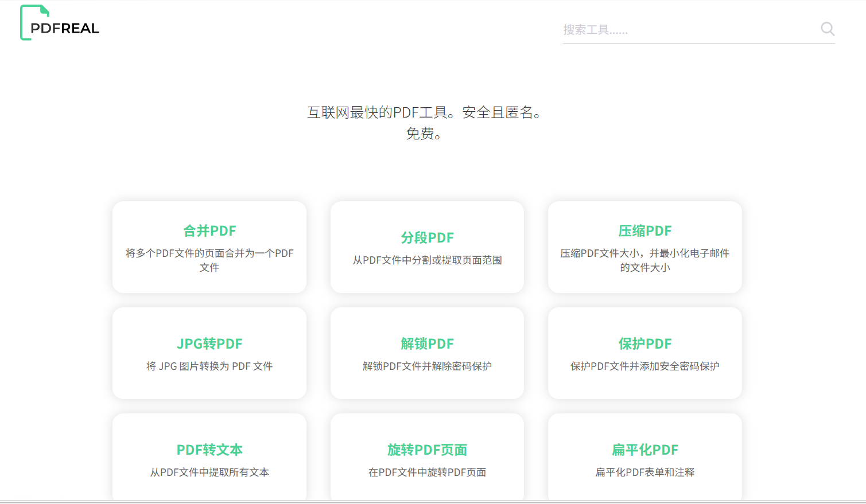Click description 解锁PDF文件并解除密码保护

pos(427,366)
